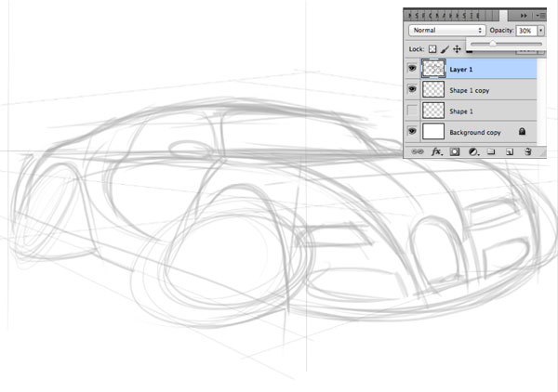Screen dimensions: 558x392
Task: Create new fill or adjustment layer
Action: [473, 151]
